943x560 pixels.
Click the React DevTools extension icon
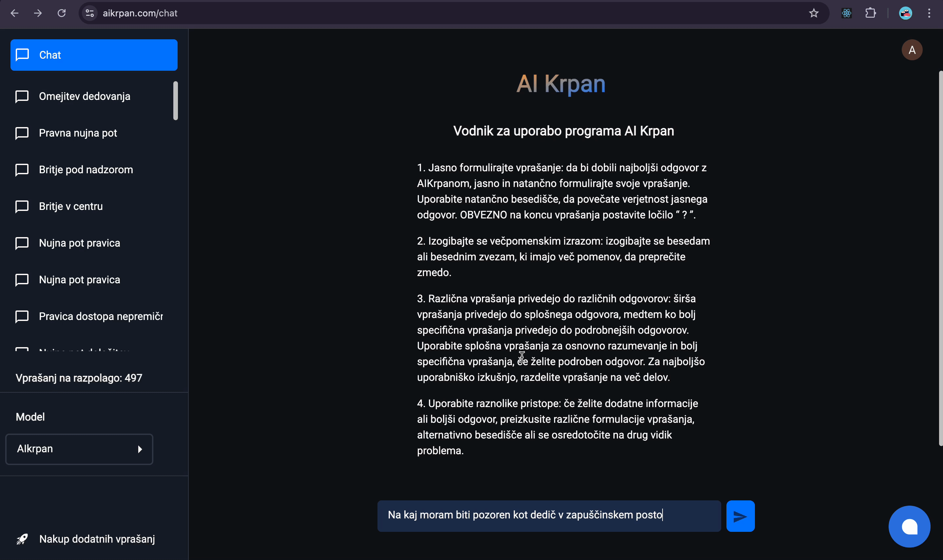pyautogui.click(x=846, y=13)
